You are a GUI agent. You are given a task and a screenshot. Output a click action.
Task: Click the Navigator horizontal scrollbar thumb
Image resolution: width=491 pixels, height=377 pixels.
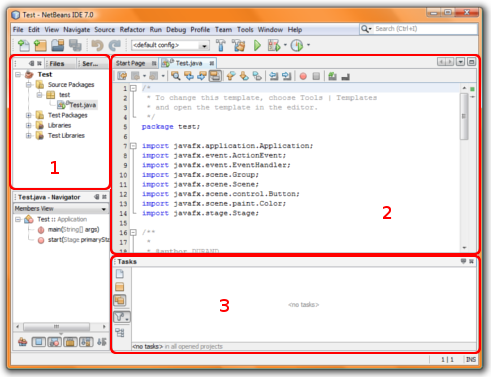click(56, 327)
